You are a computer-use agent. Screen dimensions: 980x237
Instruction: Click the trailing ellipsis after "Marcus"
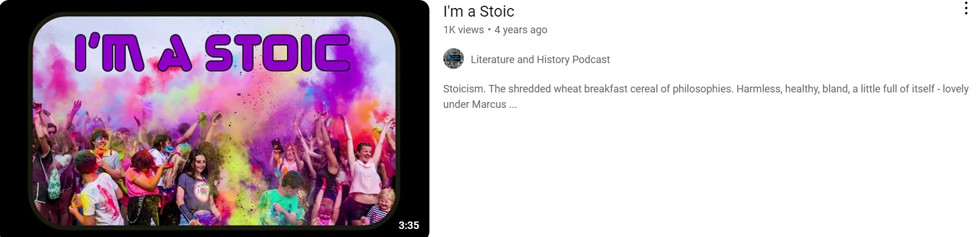tap(513, 104)
